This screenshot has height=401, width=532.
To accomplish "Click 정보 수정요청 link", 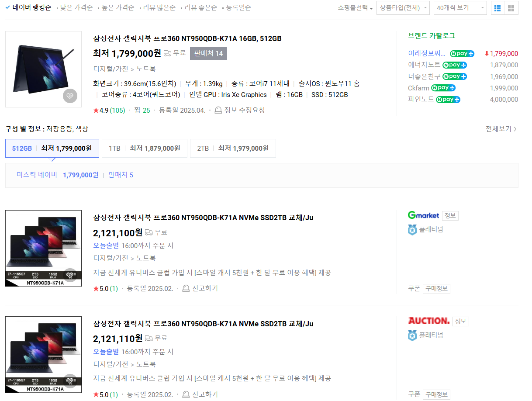I will [245, 110].
